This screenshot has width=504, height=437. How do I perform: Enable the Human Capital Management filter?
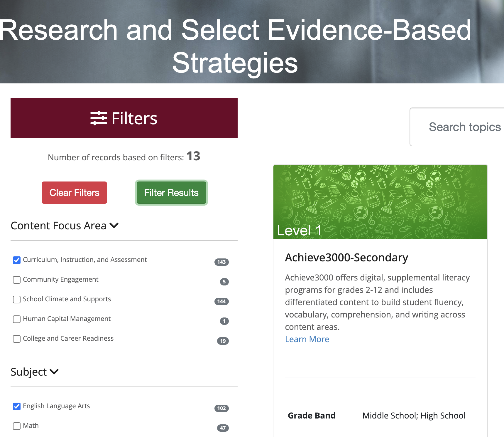point(17,319)
